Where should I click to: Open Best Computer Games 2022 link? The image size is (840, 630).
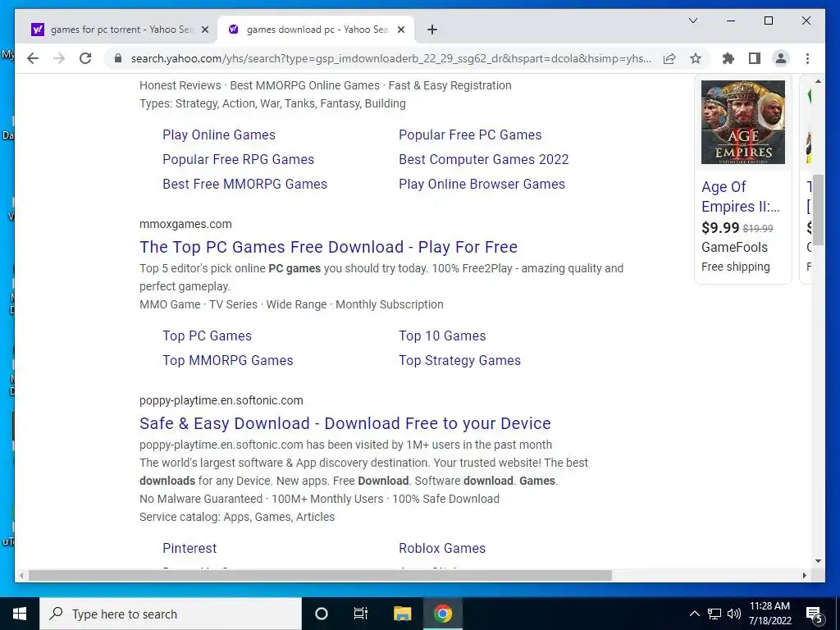[x=483, y=159]
